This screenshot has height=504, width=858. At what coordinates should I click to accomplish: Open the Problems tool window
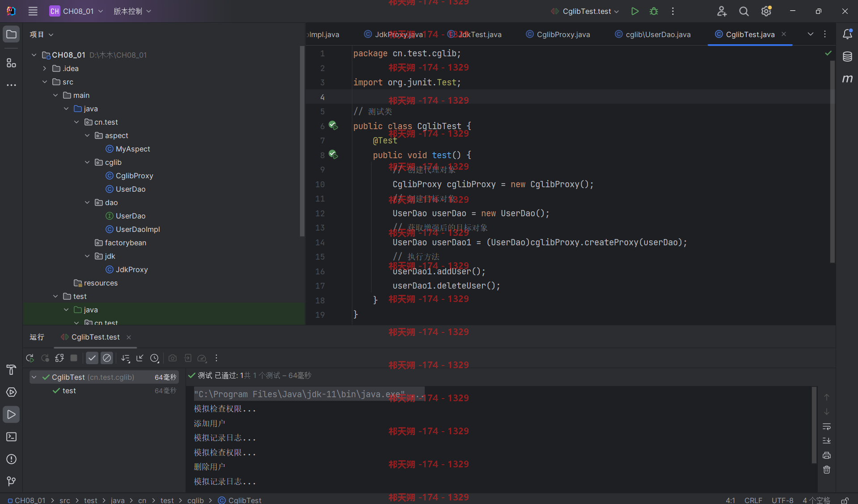(x=11, y=459)
